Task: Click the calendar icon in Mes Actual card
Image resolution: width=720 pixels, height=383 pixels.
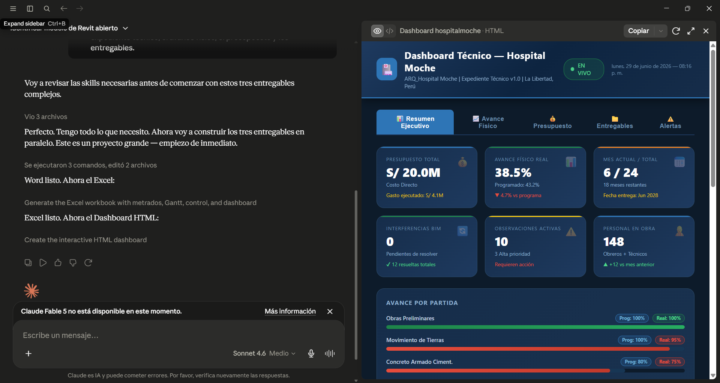Action: point(680,162)
